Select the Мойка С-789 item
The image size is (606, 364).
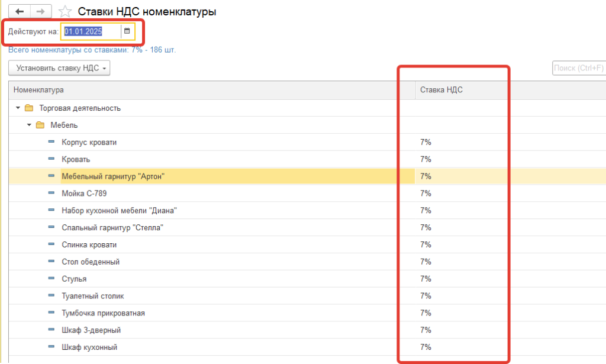(x=84, y=194)
